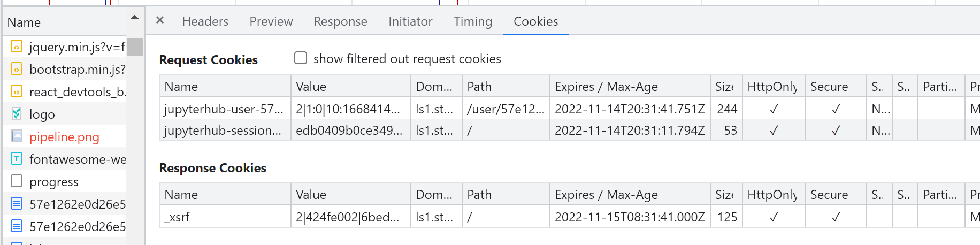
Task: Sort response cookies by Size header
Action: [x=726, y=195]
